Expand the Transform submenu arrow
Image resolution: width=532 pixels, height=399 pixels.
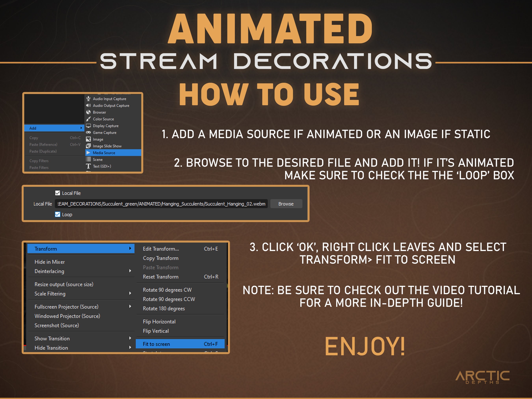[130, 249]
